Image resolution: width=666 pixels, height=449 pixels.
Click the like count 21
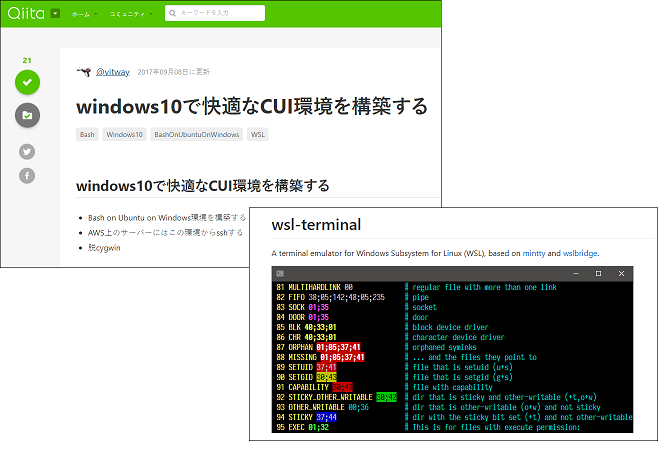(x=27, y=60)
